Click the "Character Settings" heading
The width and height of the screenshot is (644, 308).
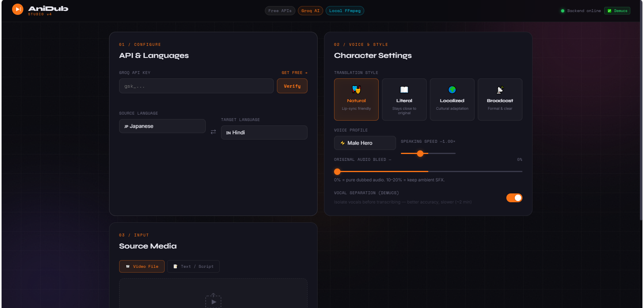pos(373,55)
